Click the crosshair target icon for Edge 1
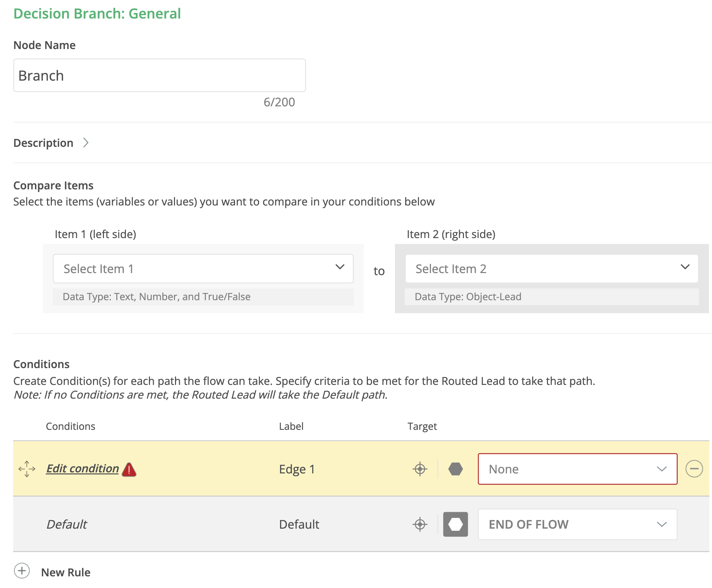712x588 pixels. coord(420,469)
